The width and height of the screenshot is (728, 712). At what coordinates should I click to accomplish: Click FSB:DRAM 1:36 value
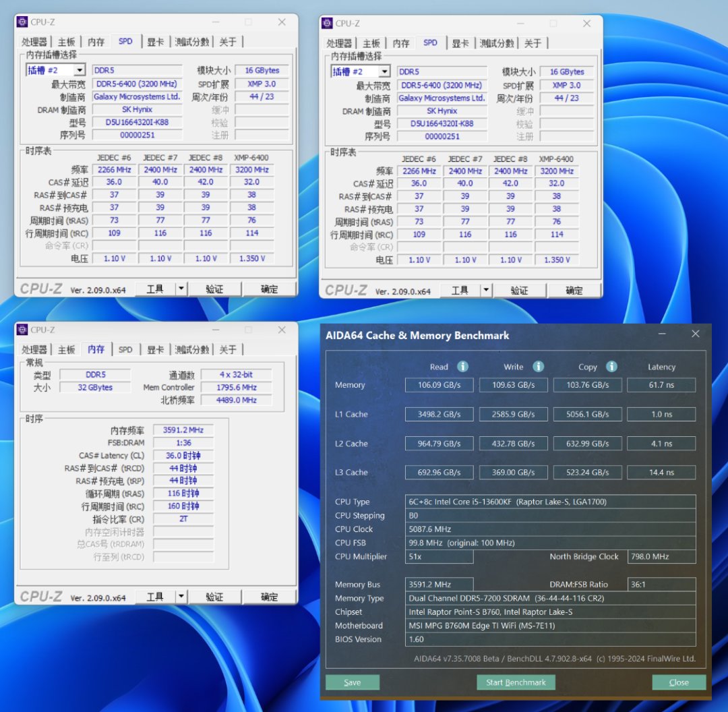[x=183, y=442]
